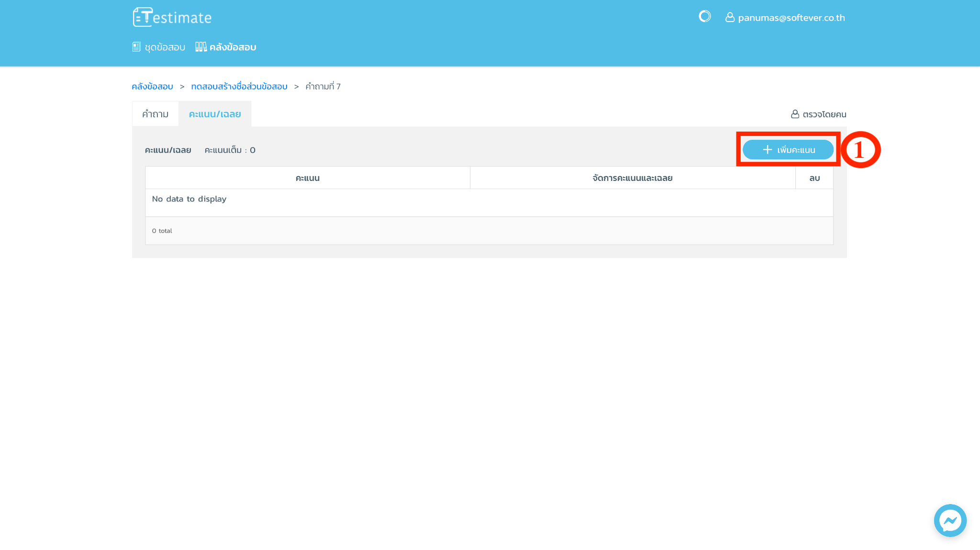This screenshot has height=550, width=980.
Task: Click the คะแนน column header
Action: (307, 178)
